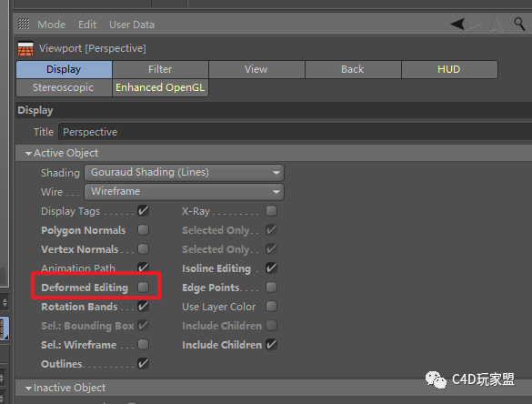Click the grip dots icon beside Mode
The height and width of the screenshot is (404, 532).
click(24, 24)
